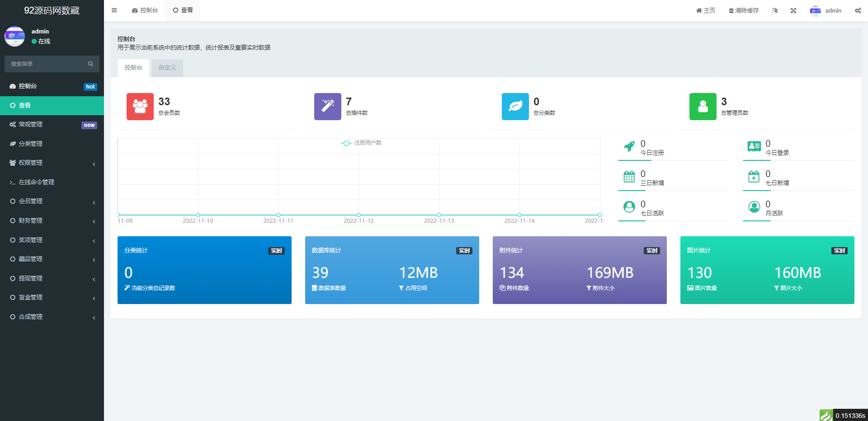Click the red total members icon
The width and height of the screenshot is (868, 421).
click(140, 107)
